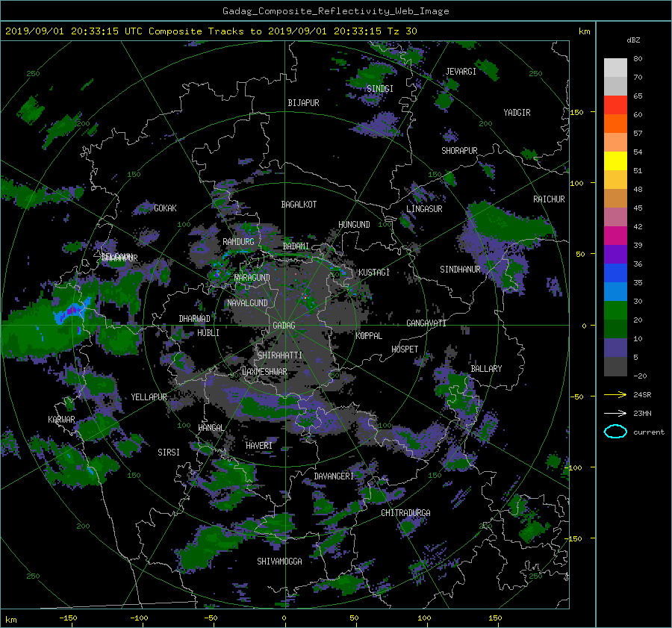Click the red 65 dBZ legend swatch
Viewport: 672px width, 628px height.
[x=615, y=105]
